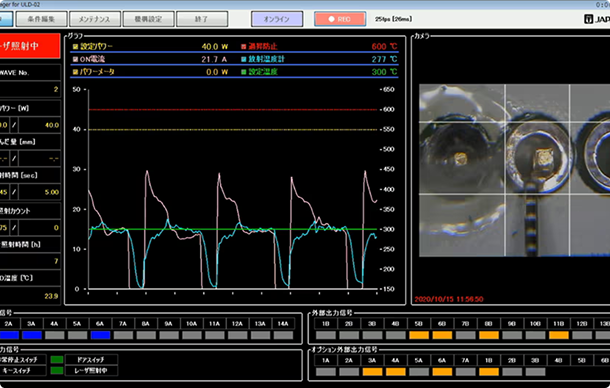
Task: Click the 25fps frame rate readout
Action: [393, 19]
